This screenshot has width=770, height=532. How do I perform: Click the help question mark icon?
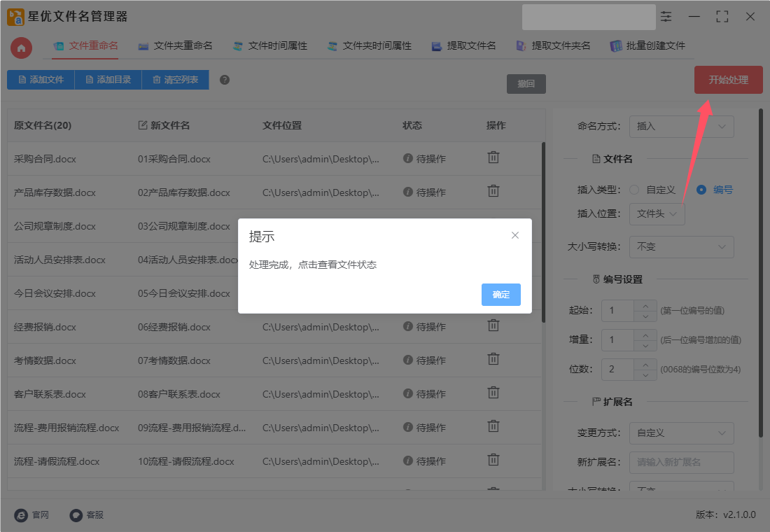pyautogui.click(x=225, y=80)
